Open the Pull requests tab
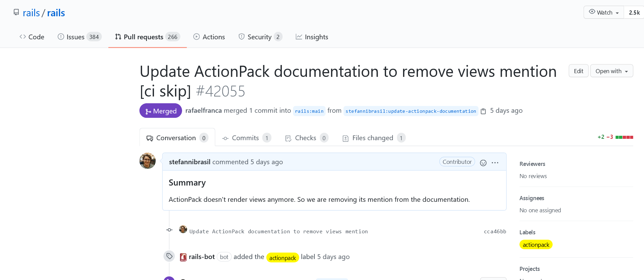This screenshot has height=280, width=644. coord(148,37)
